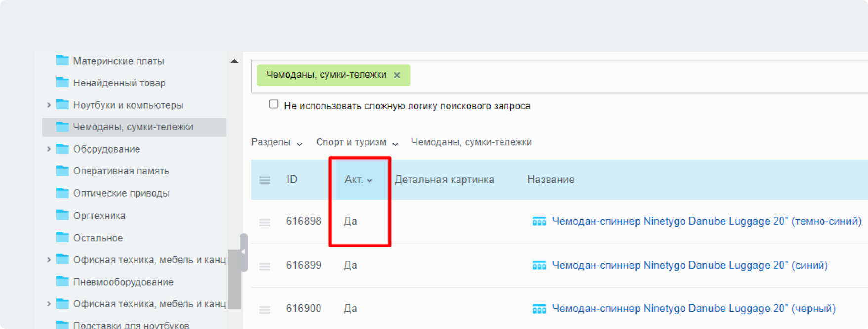Click product icon beside the темно-синий suitcase

539,221
